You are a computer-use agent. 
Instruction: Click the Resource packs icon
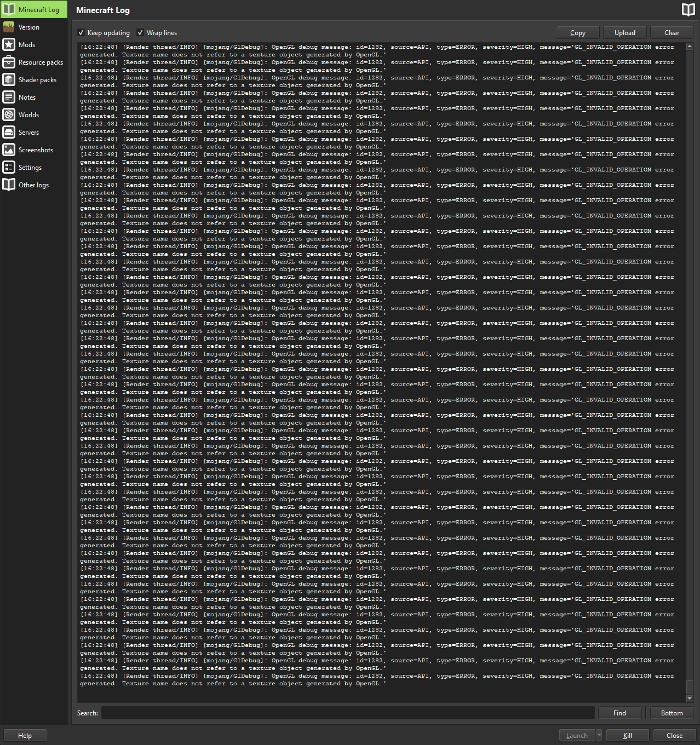tap(9, 62)
